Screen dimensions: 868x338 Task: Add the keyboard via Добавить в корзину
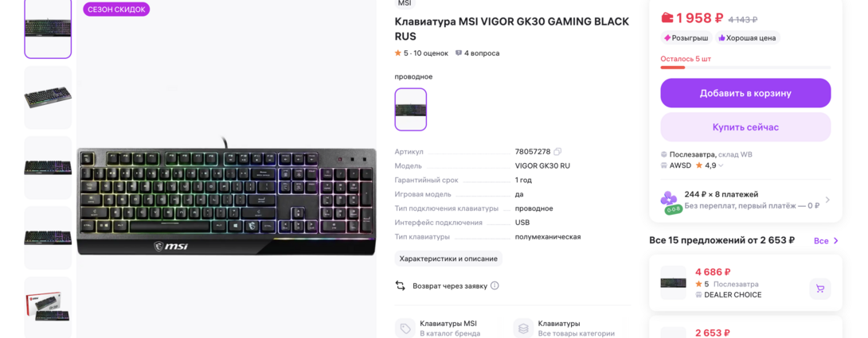pos(745,93)
